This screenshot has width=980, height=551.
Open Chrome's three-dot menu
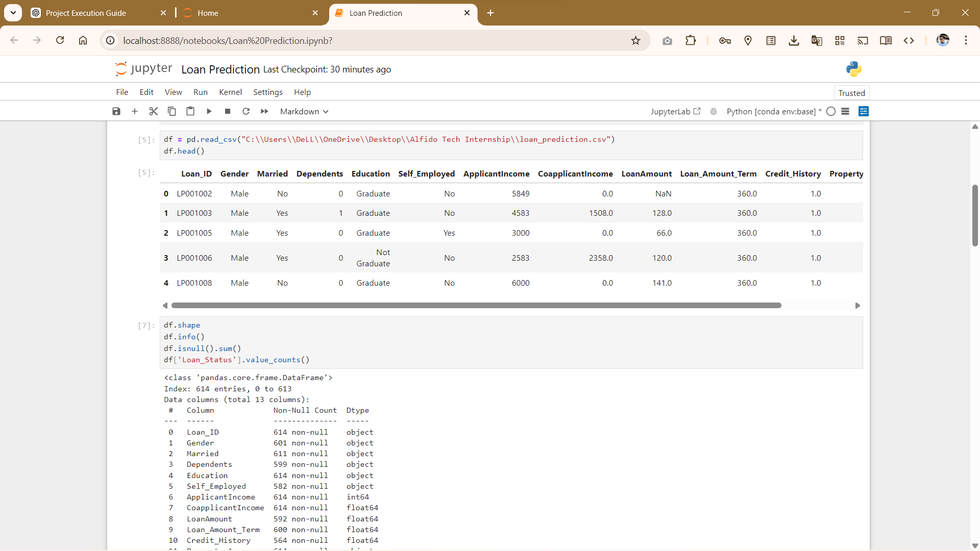click(x=966, y=40)
